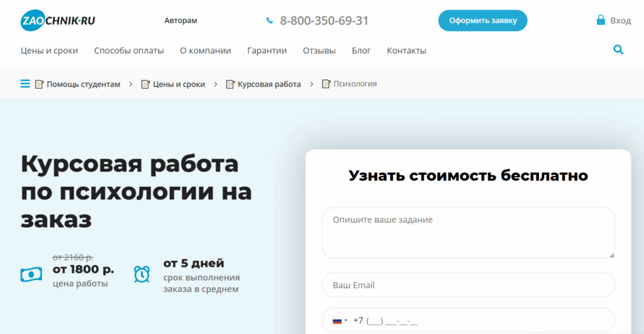Image resolution: width=644 pixels, height=334 pixels.
Task: Click the notepad icon before Психология
Action: (326, 84)
